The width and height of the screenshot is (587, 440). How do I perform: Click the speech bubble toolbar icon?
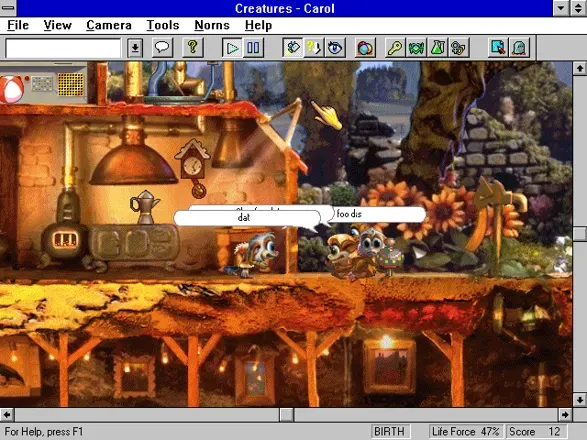point(162,48)
